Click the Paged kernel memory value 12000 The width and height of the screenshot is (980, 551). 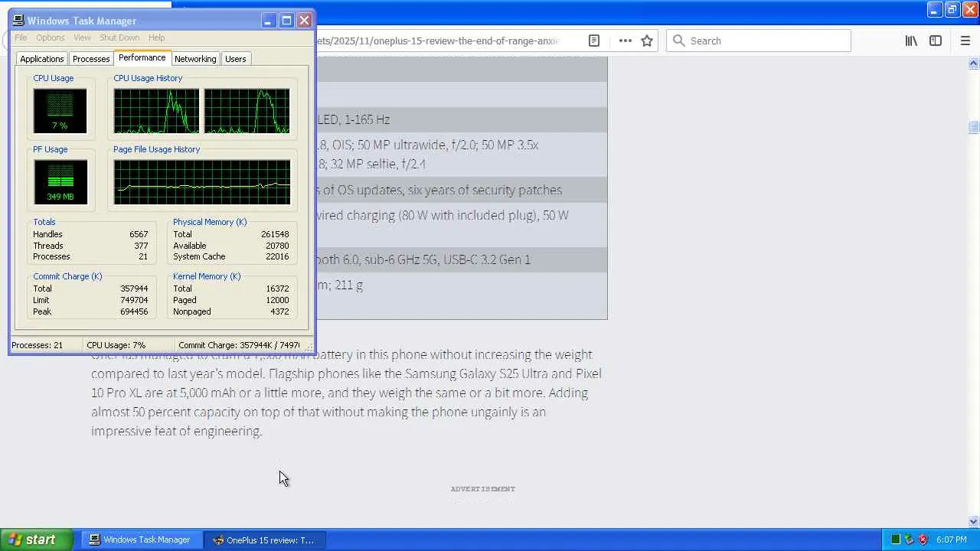tap(277, 300)
